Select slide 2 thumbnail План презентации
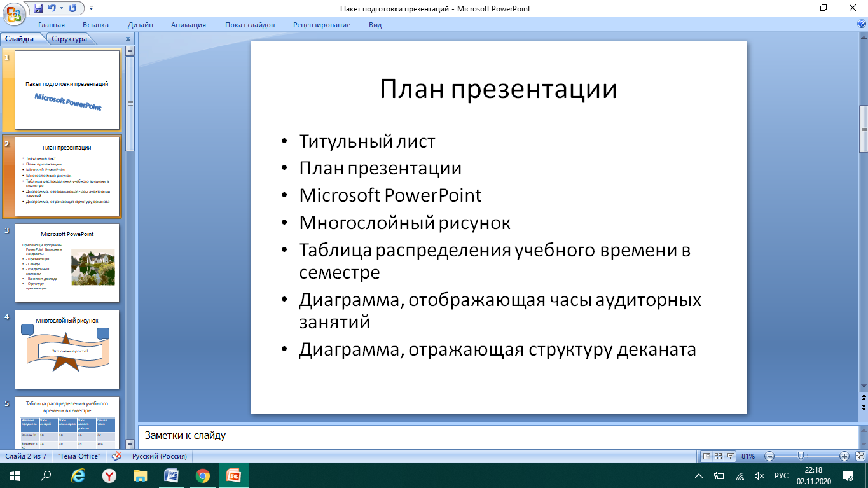 pos(67,177)
